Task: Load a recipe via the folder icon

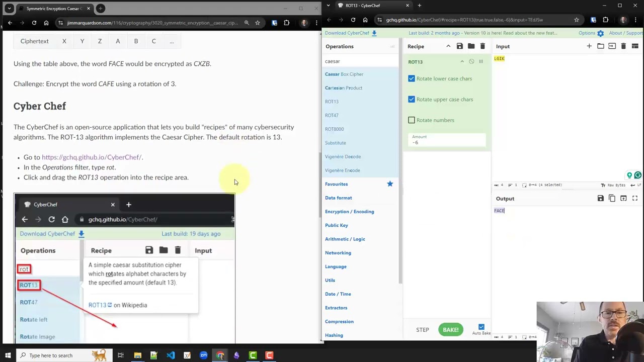Action: tap(471, 46)
